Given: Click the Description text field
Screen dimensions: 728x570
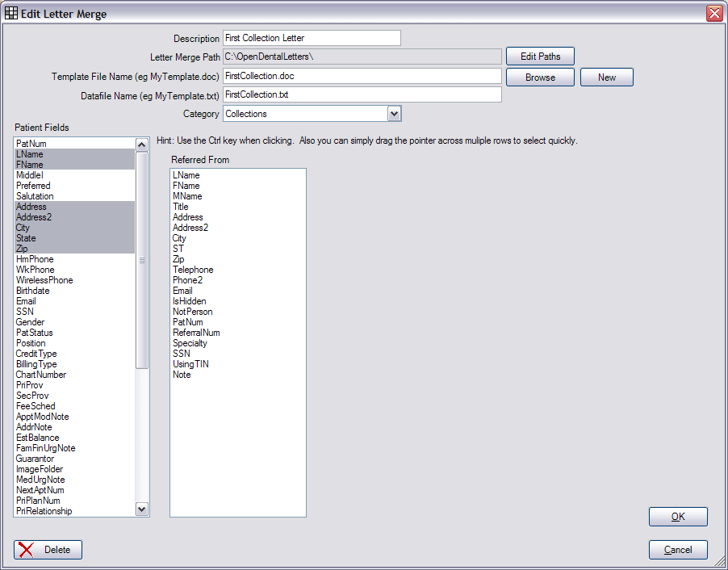Looking at the screenshot, I should coord(312,38).
